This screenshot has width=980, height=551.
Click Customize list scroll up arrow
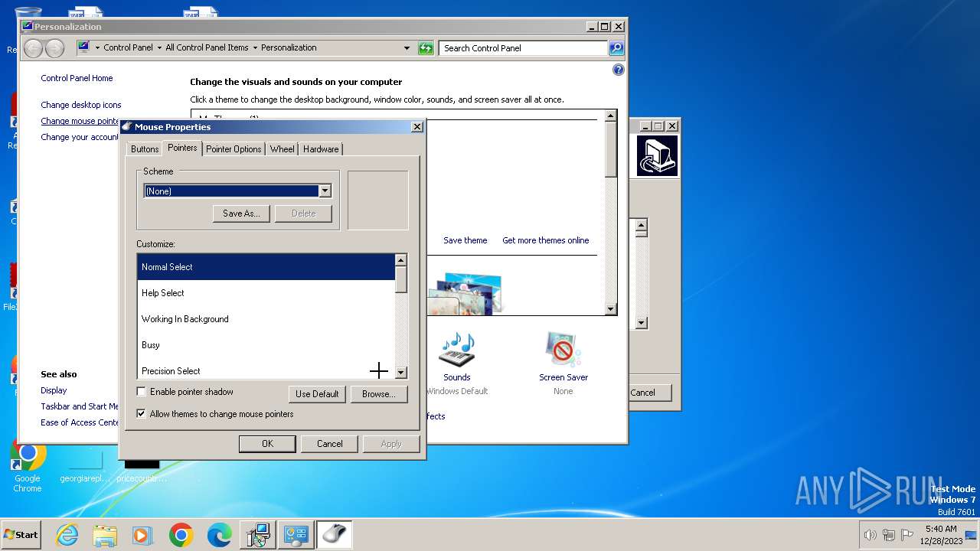click(401, 261)
